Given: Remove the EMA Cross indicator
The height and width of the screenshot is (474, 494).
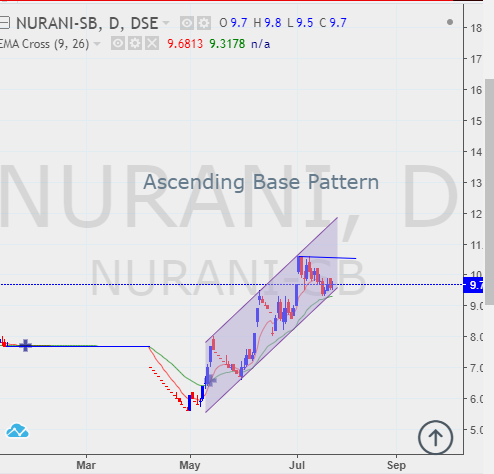Looking at the screenshot, I should click(152, 44).
